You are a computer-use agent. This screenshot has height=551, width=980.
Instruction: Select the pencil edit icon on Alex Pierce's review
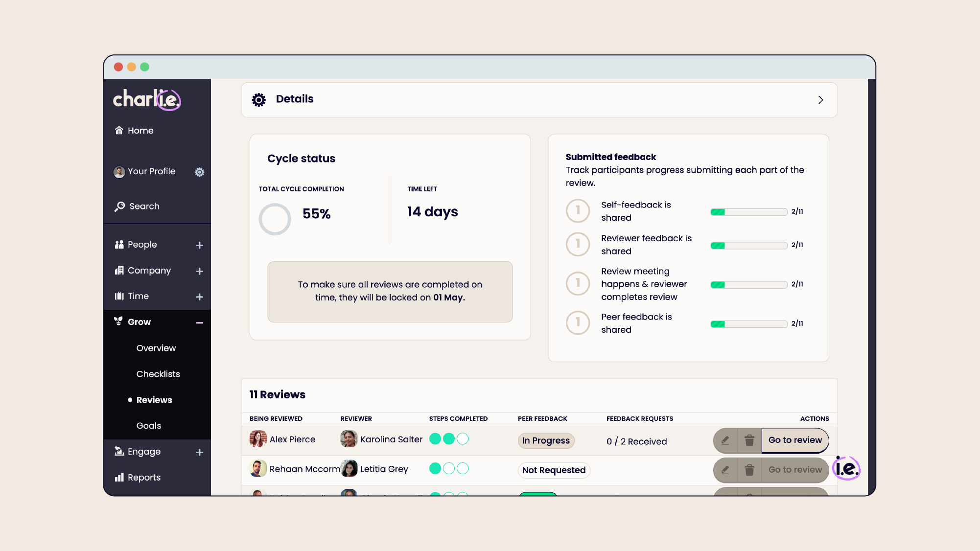click(x=725, y=440)
